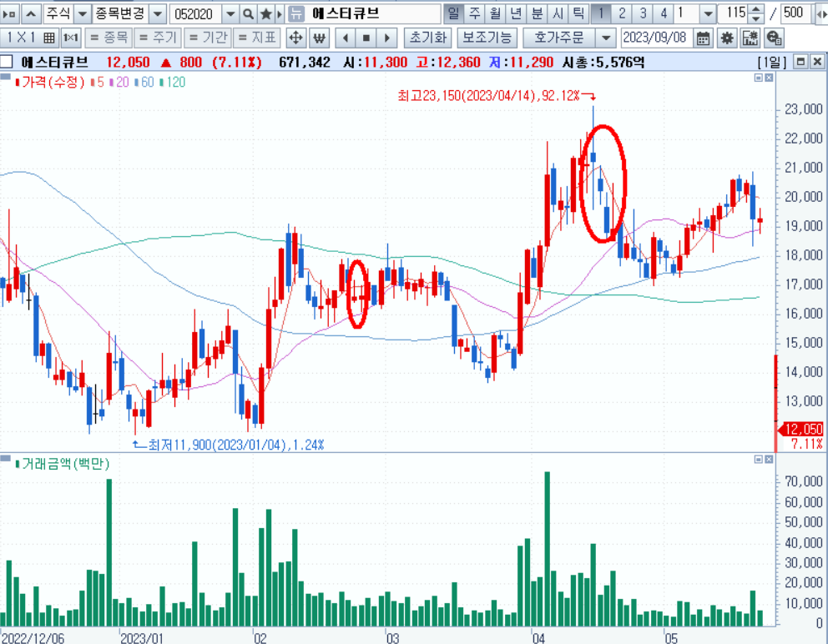The height and width of the screenshot is (644, 828).
Task: Open chart settings with the gear icon
Action: click(727, 38)
